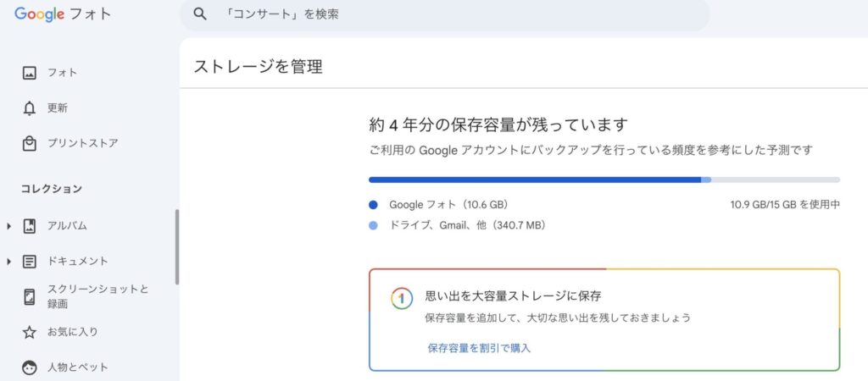The image size is (868, 381).
Task: Click the Google One circle icon
Action: 402,298
